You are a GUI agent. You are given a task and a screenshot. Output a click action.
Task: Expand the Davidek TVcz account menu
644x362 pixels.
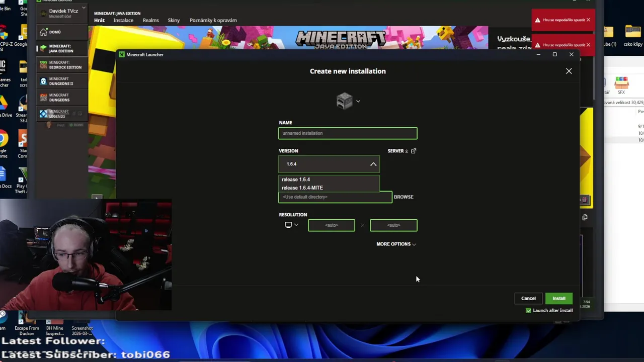[x=62, y=13]
